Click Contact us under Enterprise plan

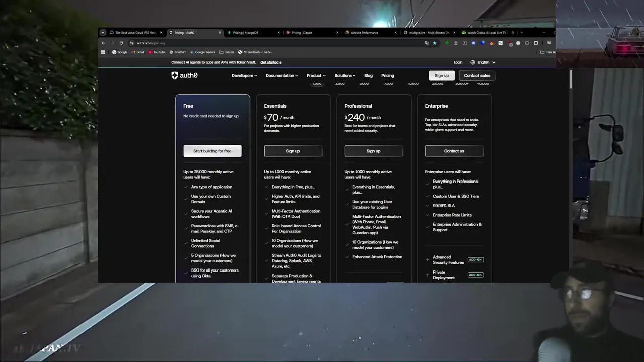(454, 151)
